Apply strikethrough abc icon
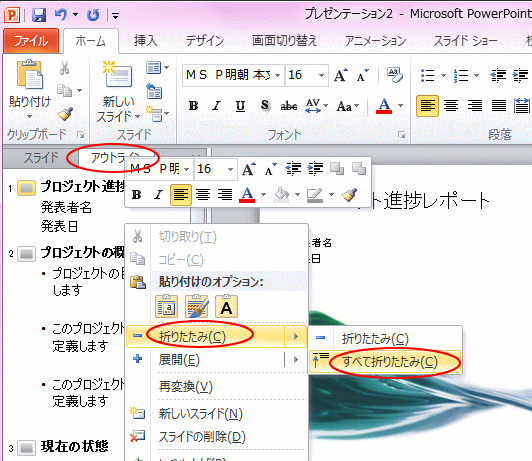The image size is (532, 461). 289,106
